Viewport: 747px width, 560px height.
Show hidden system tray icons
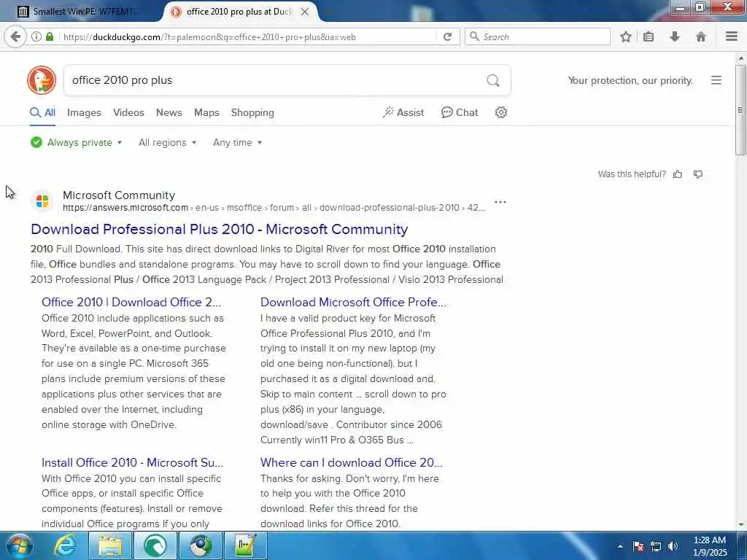(620, 546)
